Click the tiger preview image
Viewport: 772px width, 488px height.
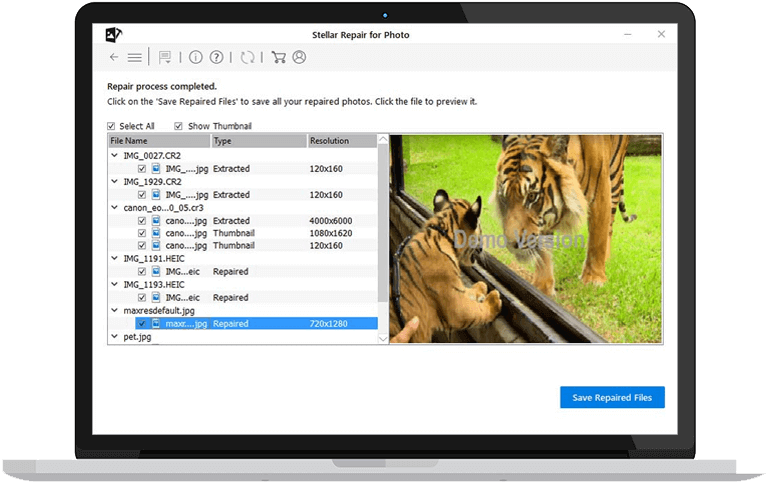pos(525,238)
